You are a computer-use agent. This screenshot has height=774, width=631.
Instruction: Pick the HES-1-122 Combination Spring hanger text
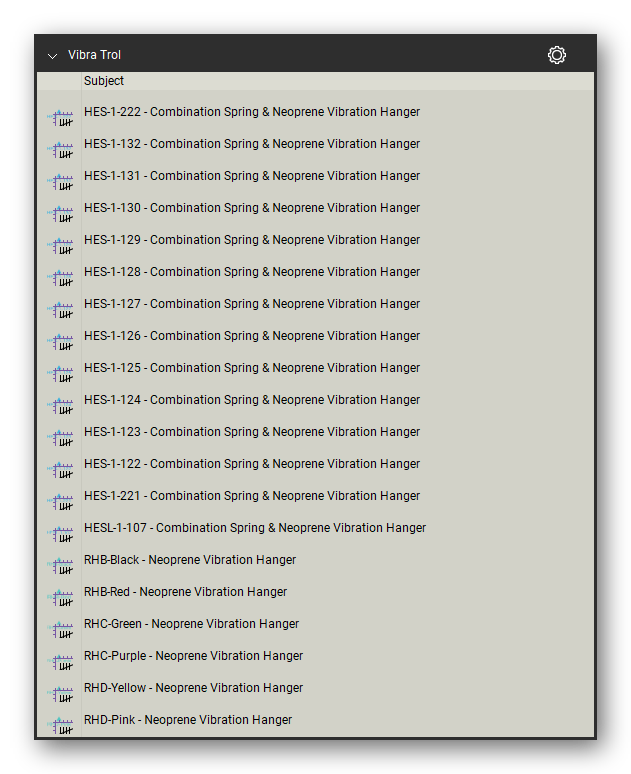tap(252, 464)
